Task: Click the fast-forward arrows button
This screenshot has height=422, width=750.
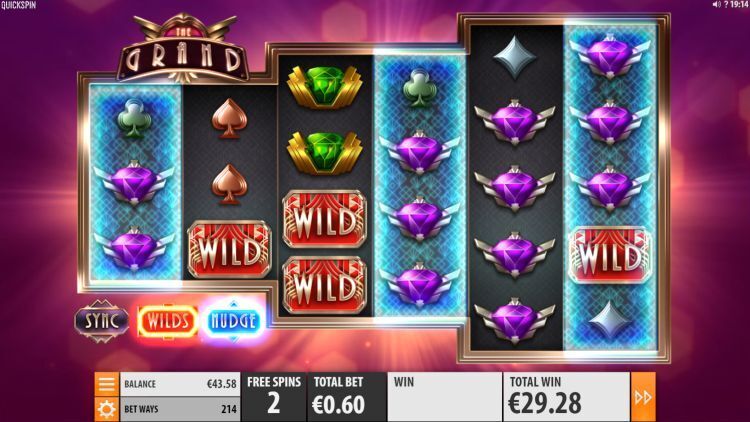Action: (643, 397)
